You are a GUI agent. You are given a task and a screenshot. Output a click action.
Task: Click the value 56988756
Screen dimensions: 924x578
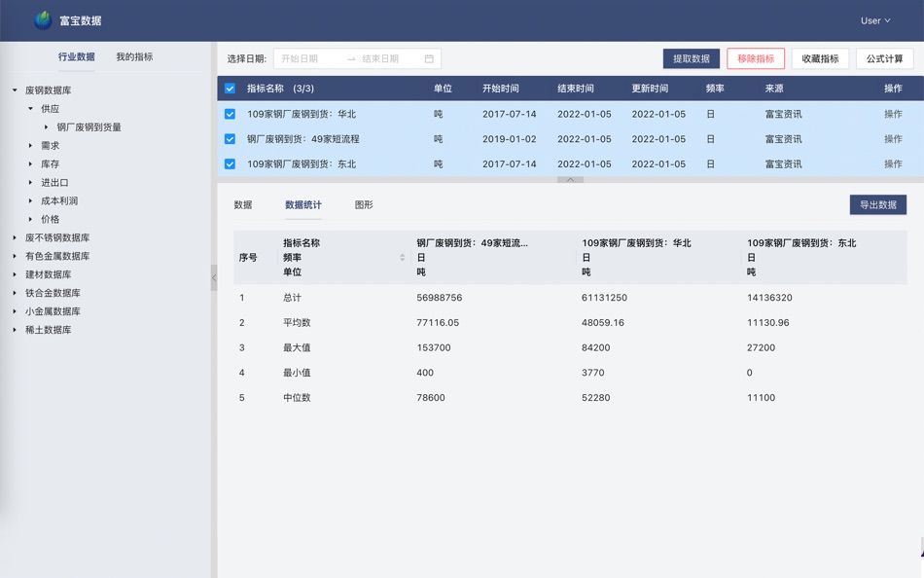coord(440,297)
